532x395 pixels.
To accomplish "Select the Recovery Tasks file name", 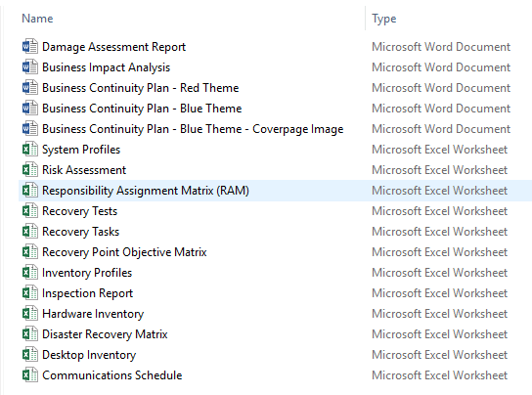I will click(81, 232).
